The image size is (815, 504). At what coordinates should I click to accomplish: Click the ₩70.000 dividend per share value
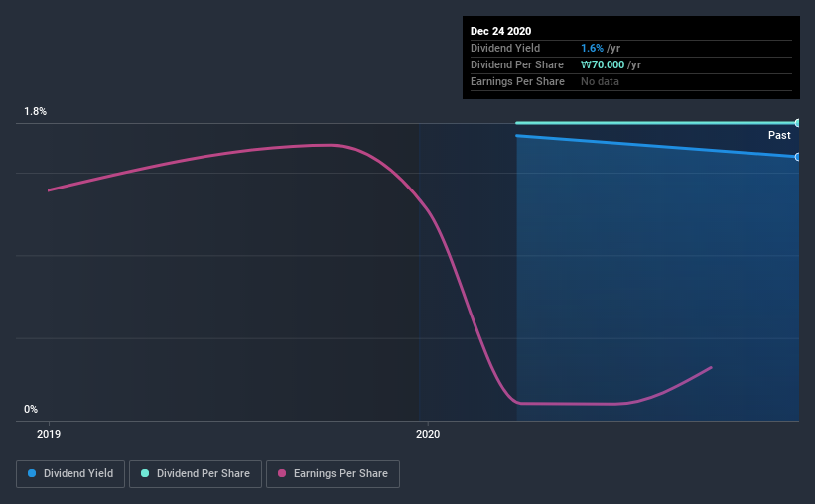pos(603,64)
